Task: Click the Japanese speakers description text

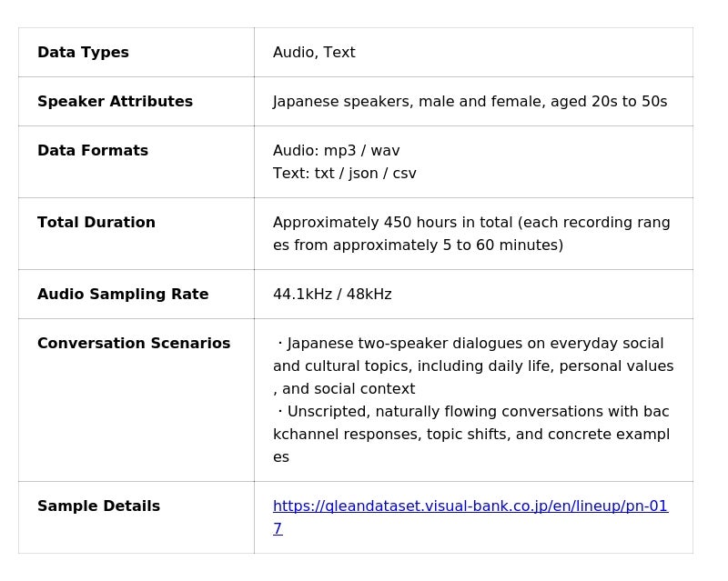Action: coord(470,102)
